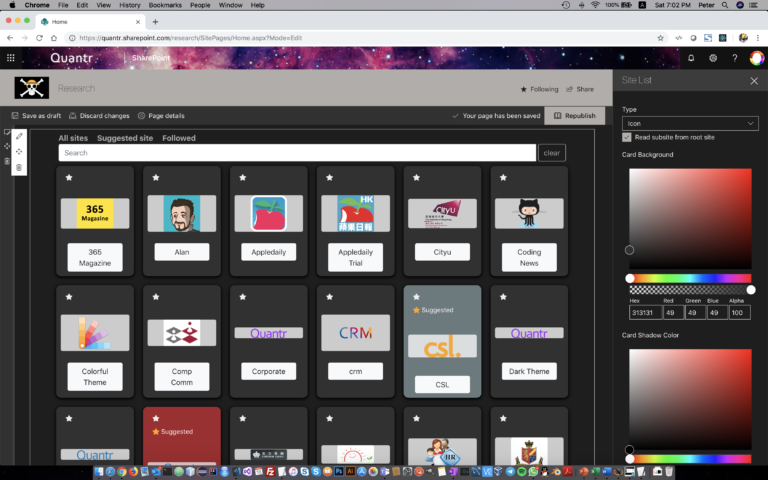Click the Card Background hue slider handle

630,278
